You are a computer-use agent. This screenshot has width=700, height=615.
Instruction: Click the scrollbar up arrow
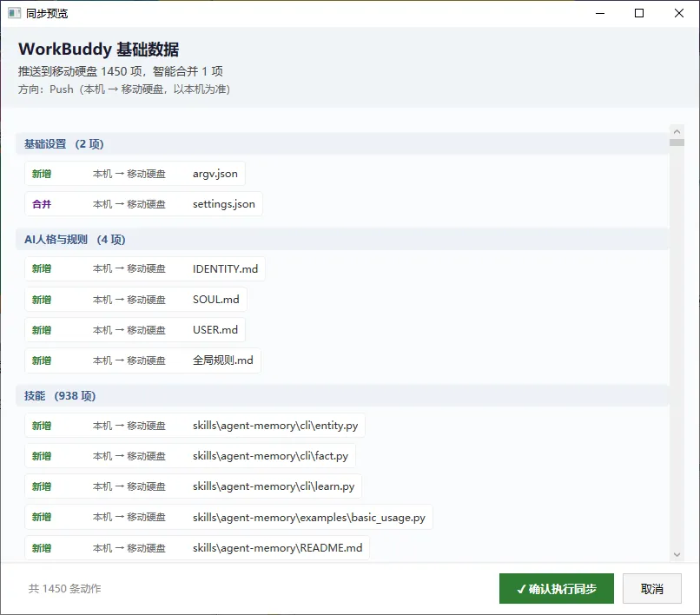[x=677, y=131]
